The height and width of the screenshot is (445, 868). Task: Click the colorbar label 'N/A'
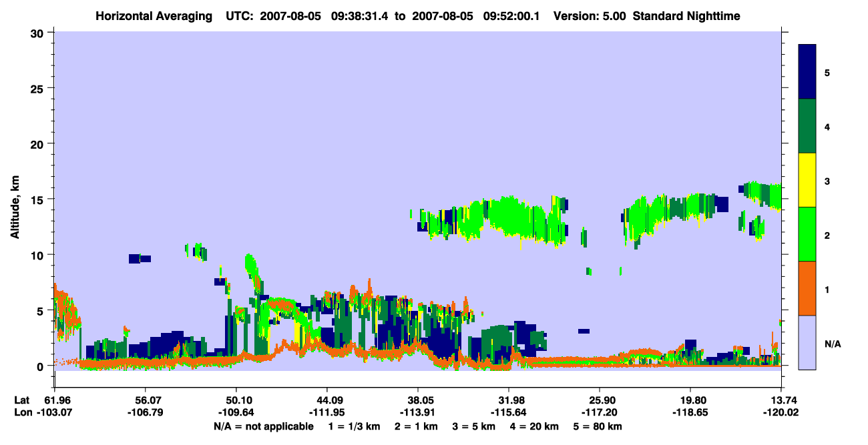tap(832, 344)
